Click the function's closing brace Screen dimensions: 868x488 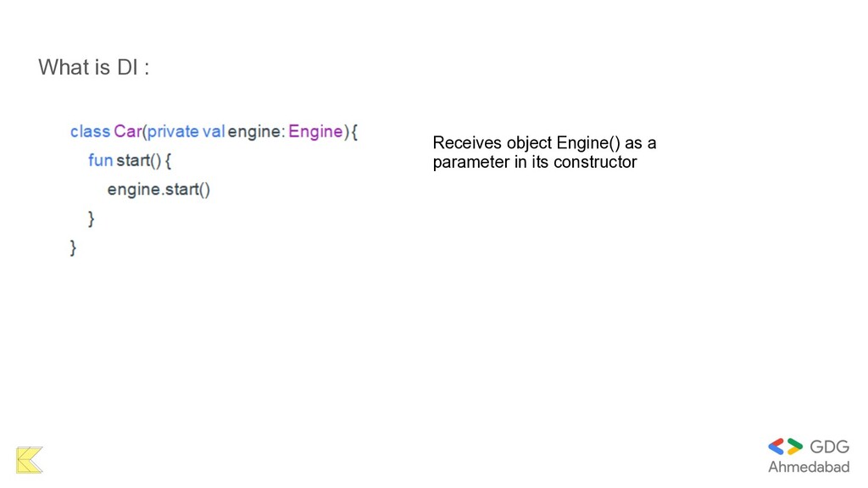coord(92,219)
